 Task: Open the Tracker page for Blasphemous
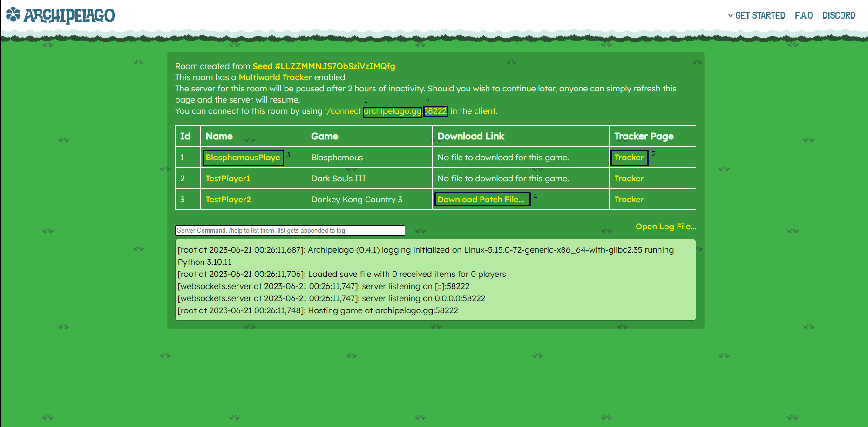pyautogui.click(x=629, y=158)
